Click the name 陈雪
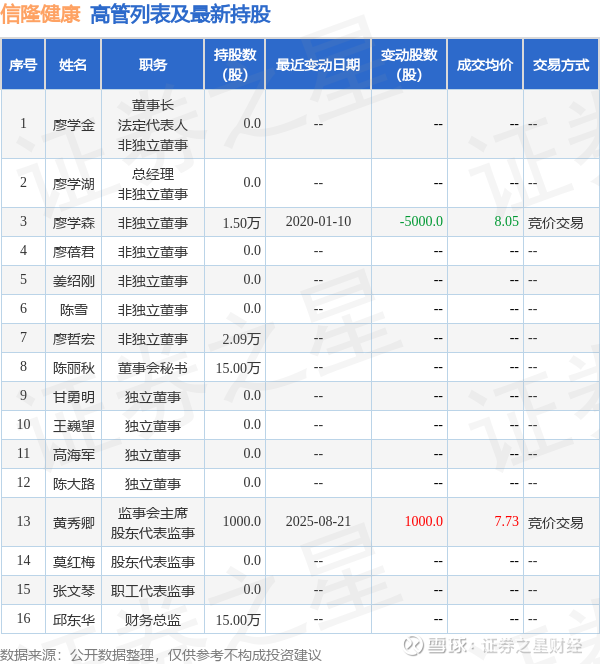600x664 pixels. point(73,310)
